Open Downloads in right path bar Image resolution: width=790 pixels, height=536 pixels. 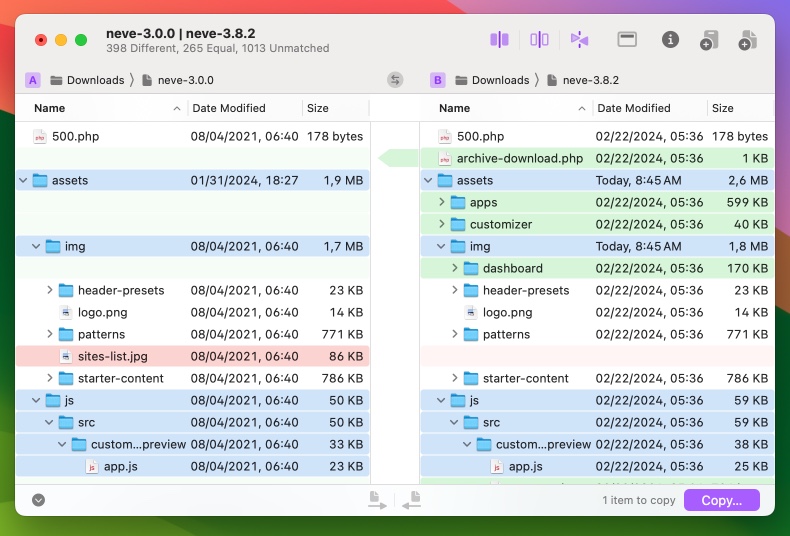point(492,80)
